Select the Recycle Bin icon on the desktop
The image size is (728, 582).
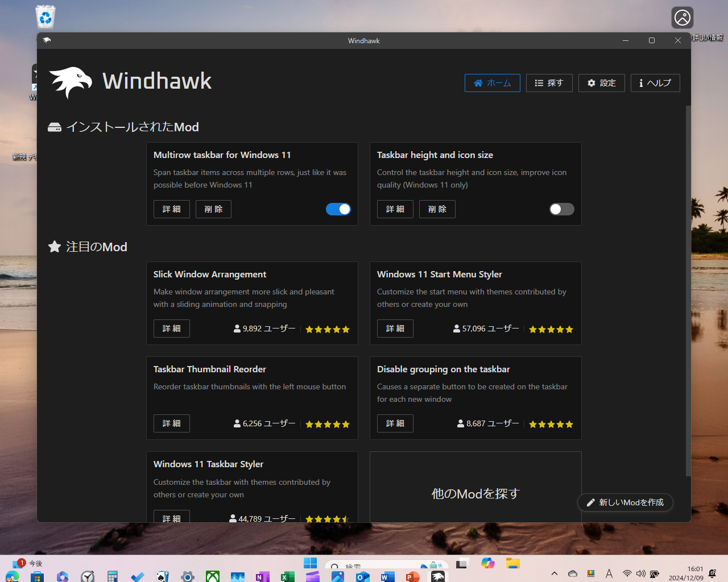44,16
